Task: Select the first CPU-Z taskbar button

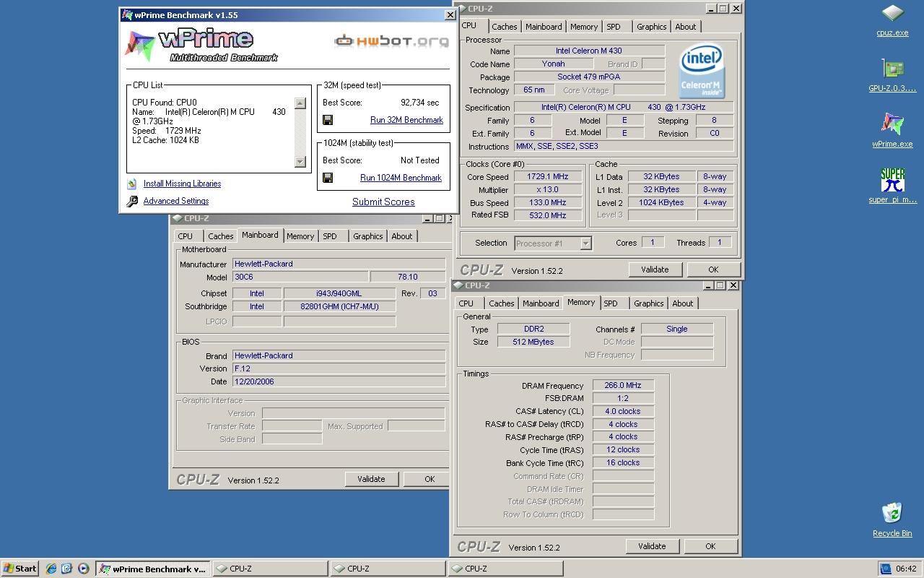Action: pos(271,569)
